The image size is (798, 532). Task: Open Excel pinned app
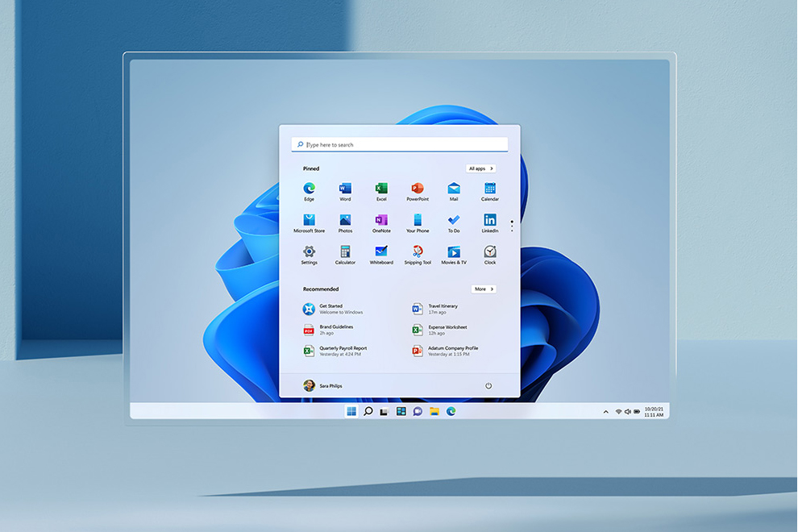point(381,191)
